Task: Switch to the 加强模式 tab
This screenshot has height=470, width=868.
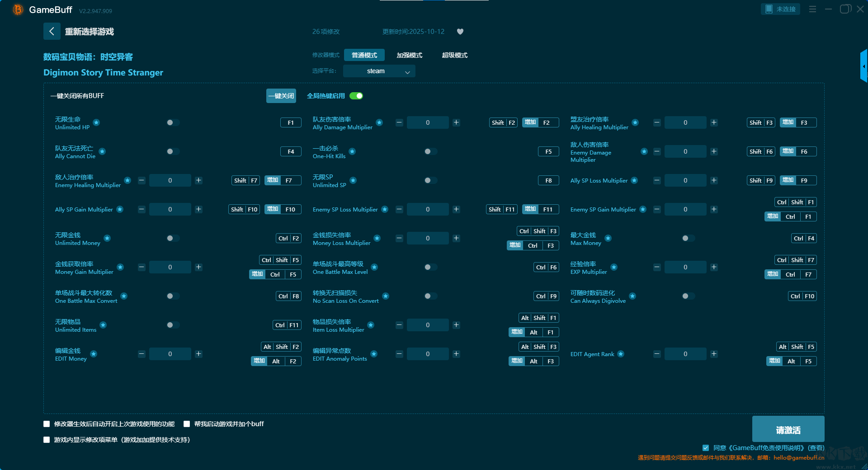Action: [410, 55]
